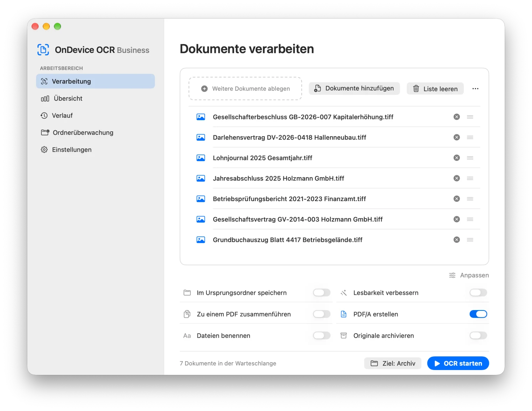Remove Gesellschafterbeschluss GB-2026-007 file from list
This screenshot has height=411, width=532.
(x=456, y=117)
